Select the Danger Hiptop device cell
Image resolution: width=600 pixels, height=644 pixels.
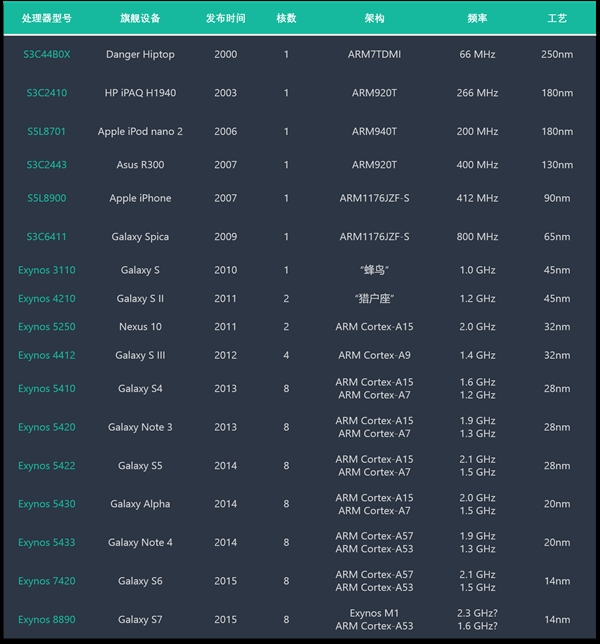click(140, 54)
